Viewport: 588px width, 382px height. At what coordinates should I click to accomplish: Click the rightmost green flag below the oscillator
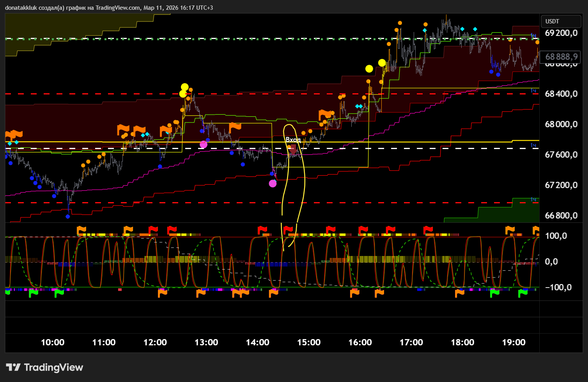[522, 293]
